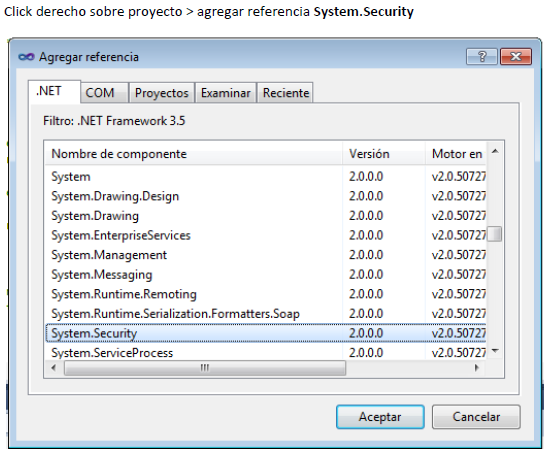
Task: Select the System.Messaging row
Action: 265,275
